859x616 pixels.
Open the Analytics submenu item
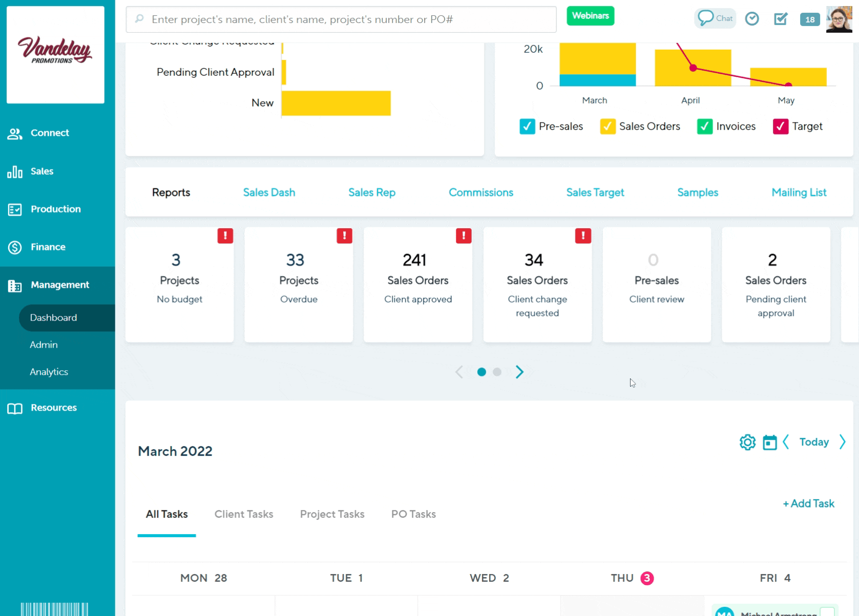(49, 372)
